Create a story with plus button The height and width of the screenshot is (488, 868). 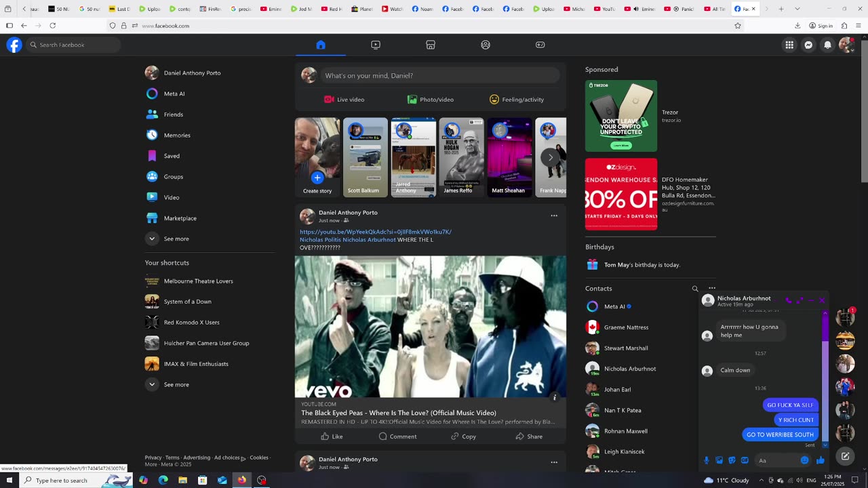click(x=317, y=178)
